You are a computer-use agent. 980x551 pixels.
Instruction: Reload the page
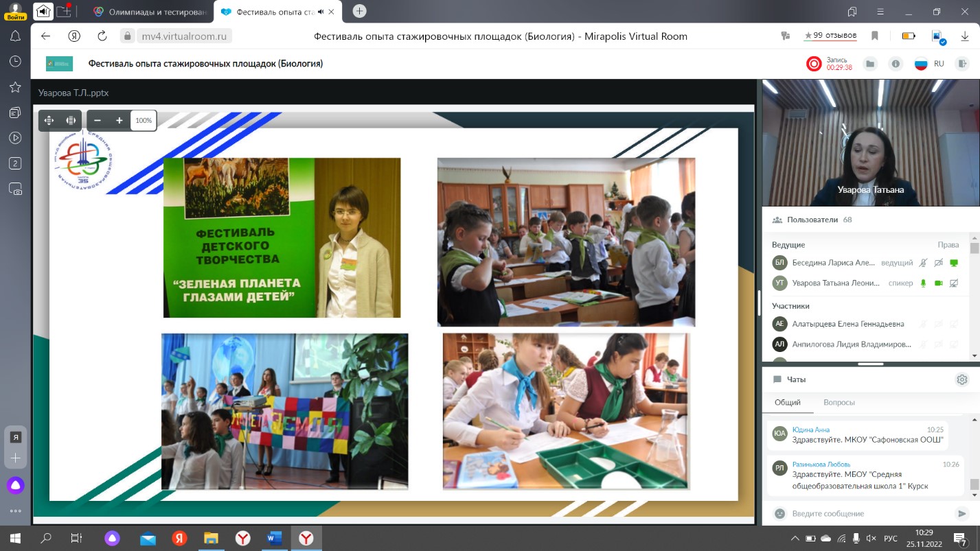pos(102,36)
